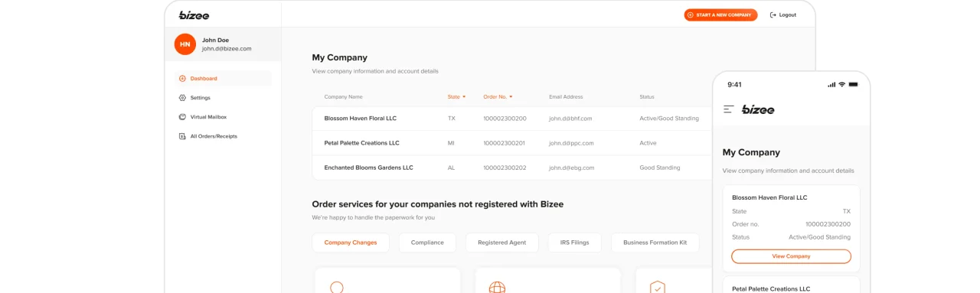This screenshot has width=980, height=293.
Task: Click the Bizee logo in desktop header
Action: pyautogui.click(x=194, y=15)
